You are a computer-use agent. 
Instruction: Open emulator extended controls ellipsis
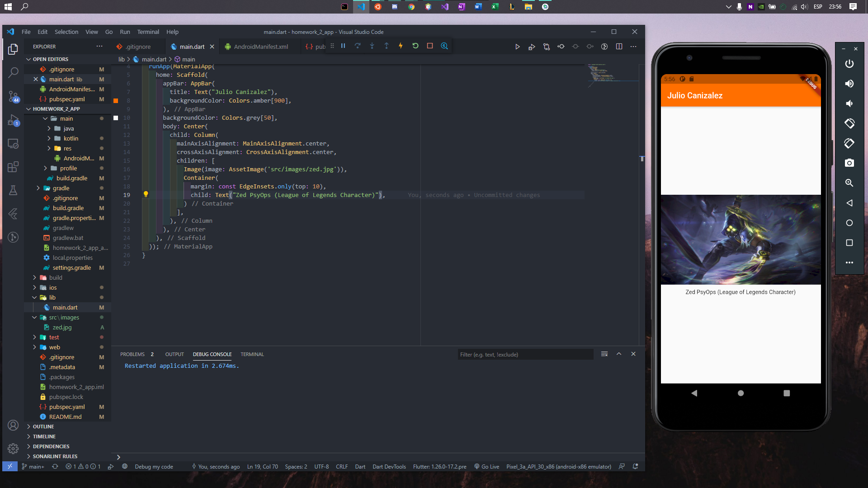(849, 263)
